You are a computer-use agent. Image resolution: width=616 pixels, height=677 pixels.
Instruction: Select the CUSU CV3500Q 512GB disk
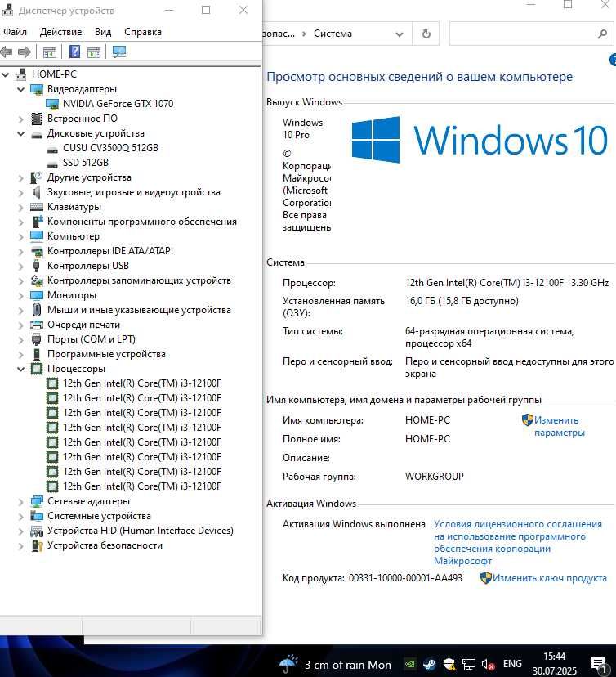(110, 148)
